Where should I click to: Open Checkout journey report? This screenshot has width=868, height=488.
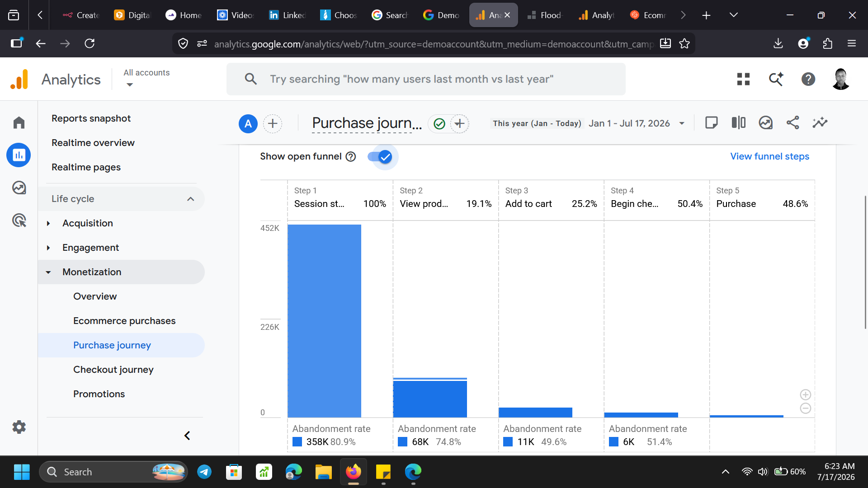(x=113, y=370)
